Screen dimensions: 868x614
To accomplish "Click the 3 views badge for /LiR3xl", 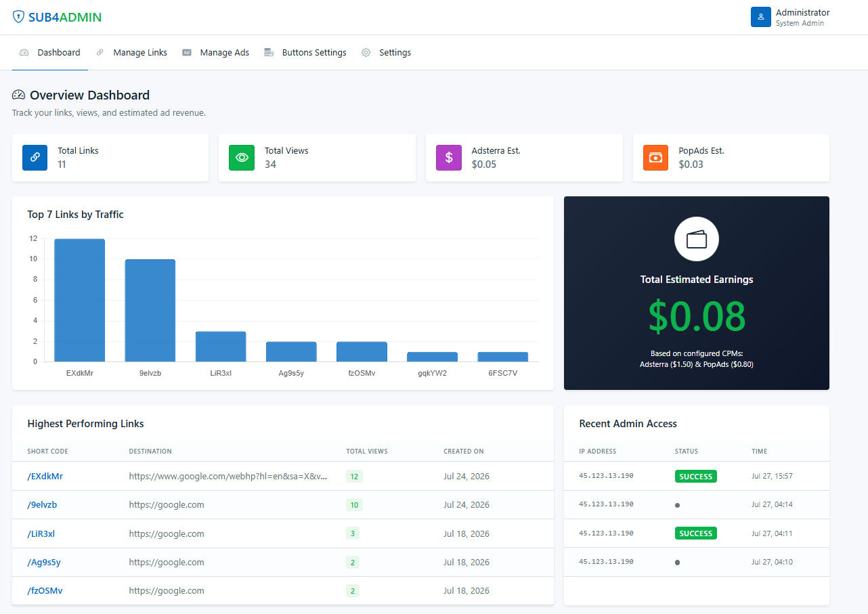I will (353, 533).
